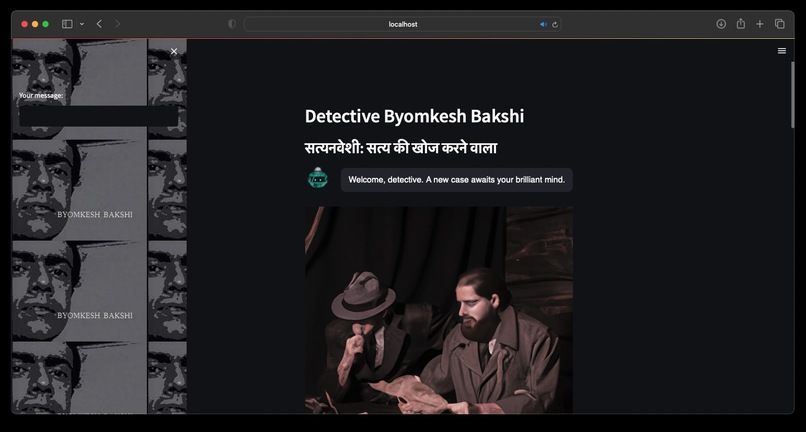Open the Share icon in Safari

tap(741, 24)
